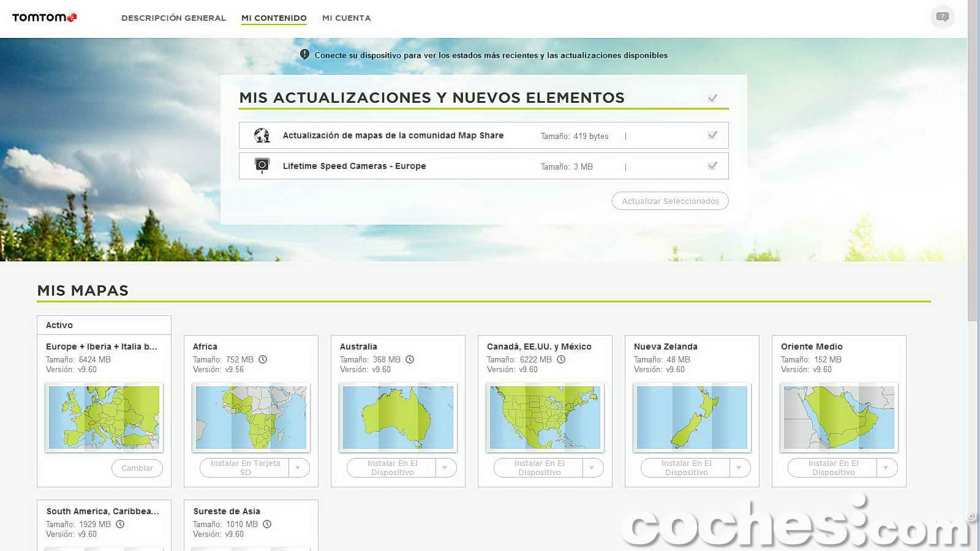This screenshot has height=551, width=980.
Task: Expand the Africa install options dropdown
Action: (x=298, y=468)
